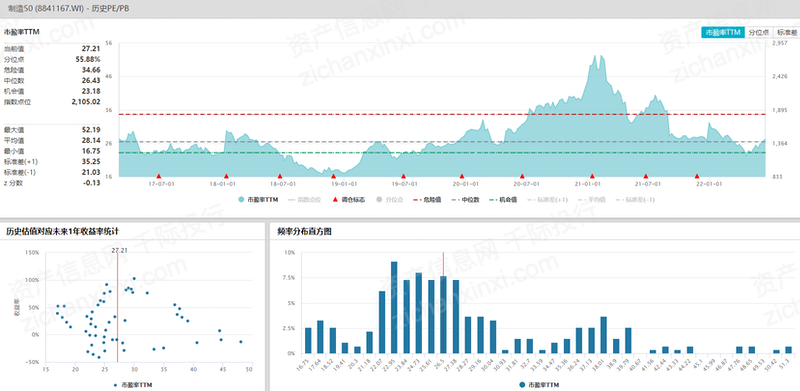This screenshot has width=800, height=391.
Task: Click the rebalance marker at 20-01-01
Action: point(462,176)
